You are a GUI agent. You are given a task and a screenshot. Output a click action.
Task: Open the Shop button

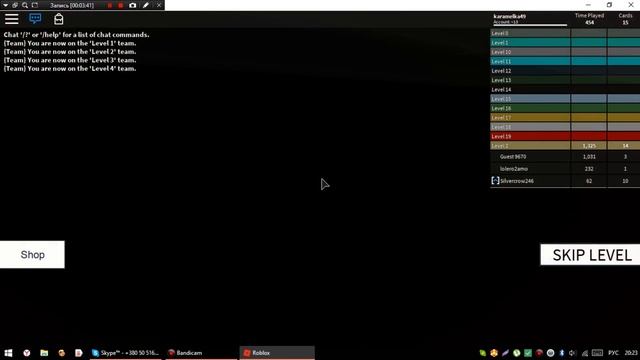tap(32, 255)
